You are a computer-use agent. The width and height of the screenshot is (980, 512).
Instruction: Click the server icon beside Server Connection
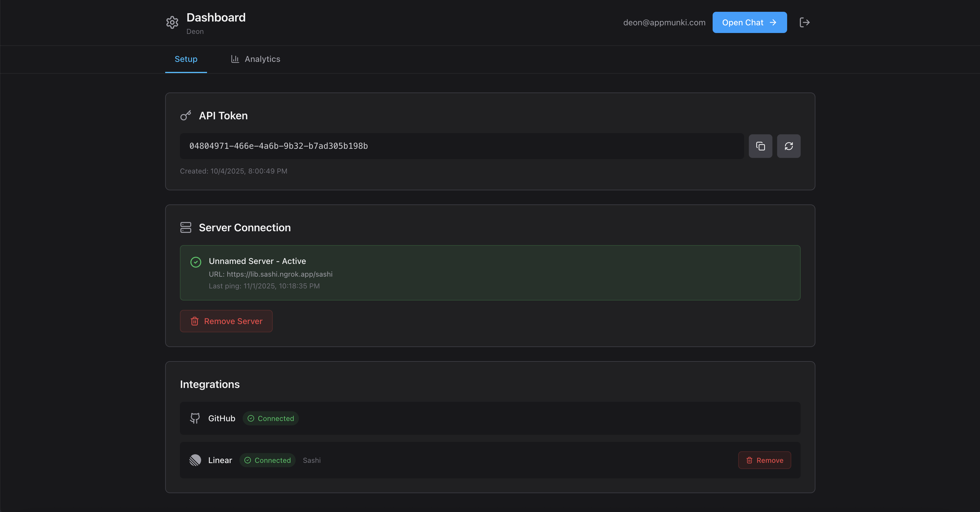pyautogui.click(x=186, y=227)
